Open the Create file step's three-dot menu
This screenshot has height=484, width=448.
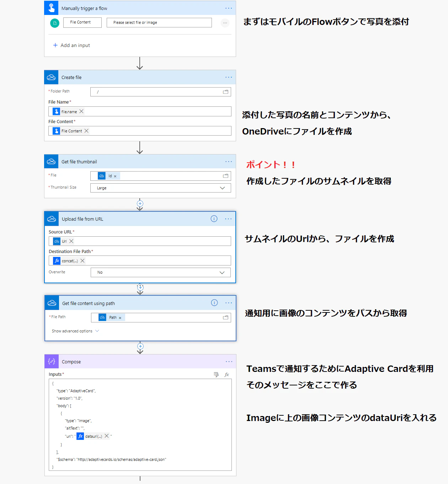tap(229, 77)
